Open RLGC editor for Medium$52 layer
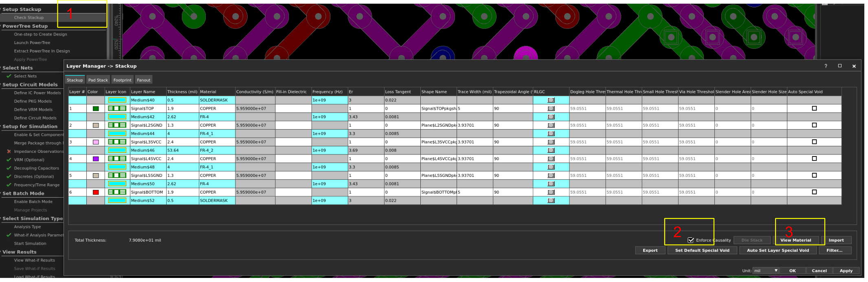Screen dimensions: 868x282 (x=551, y=200)
